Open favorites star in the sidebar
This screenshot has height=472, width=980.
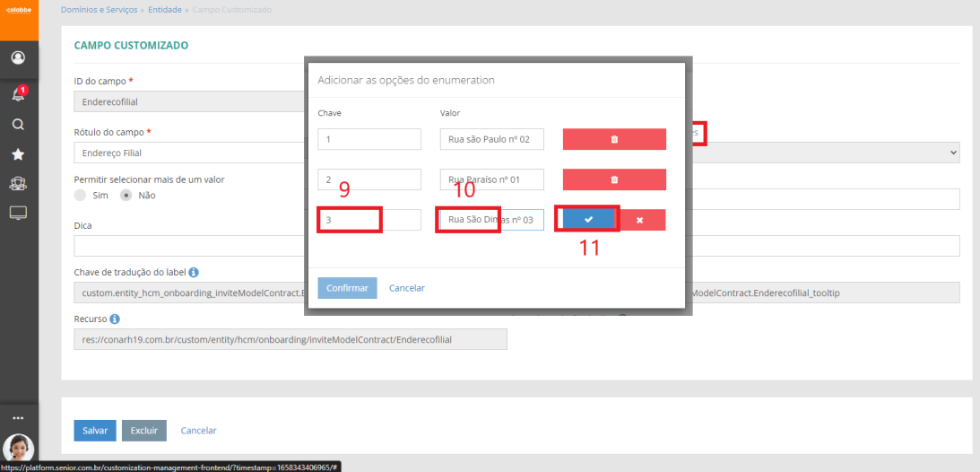[18, 154]
